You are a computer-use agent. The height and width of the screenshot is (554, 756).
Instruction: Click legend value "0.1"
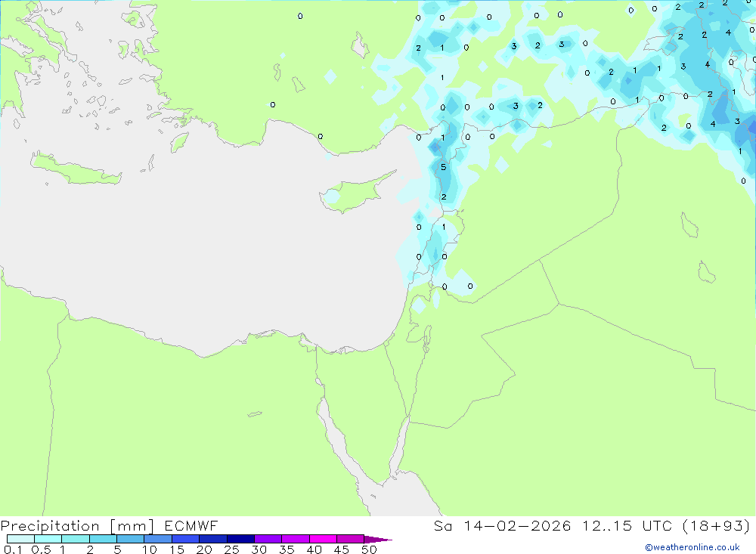13,549
